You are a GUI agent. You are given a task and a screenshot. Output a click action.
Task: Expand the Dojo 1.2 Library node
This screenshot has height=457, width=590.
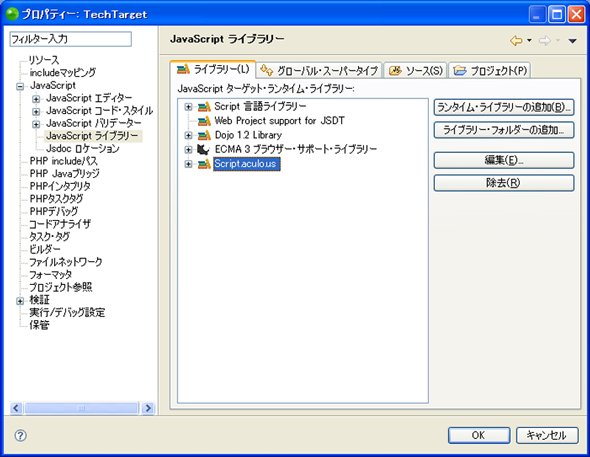pyautogui.click(x=189, y=135)
